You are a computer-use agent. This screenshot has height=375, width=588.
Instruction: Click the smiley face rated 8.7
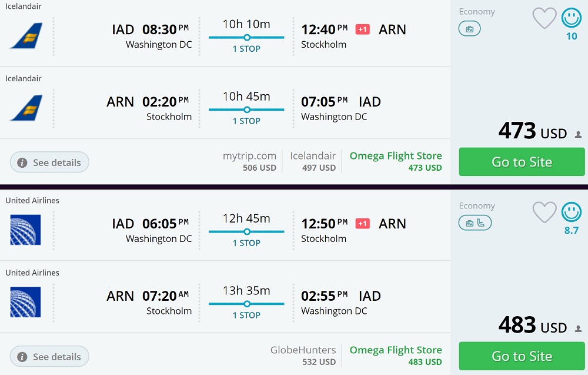(x=571, y=212)
